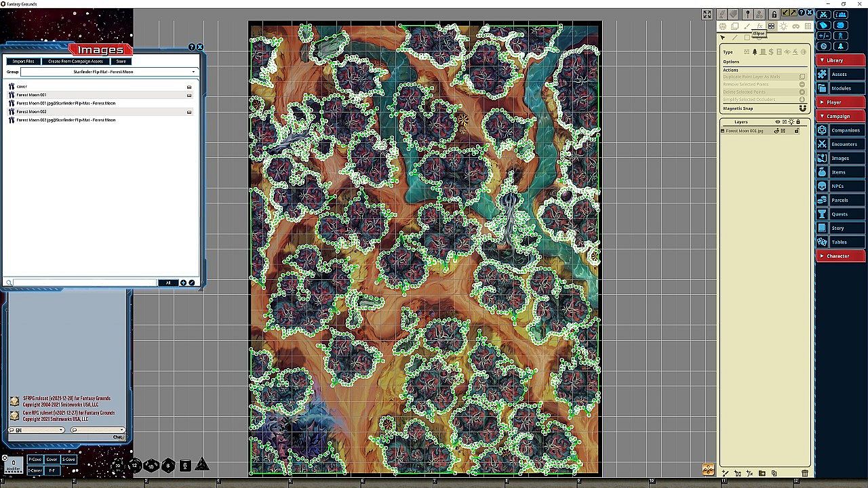Toggle the layers lock header icon
Viewport: 868px width, 488px height.
[x=798, y=122]
